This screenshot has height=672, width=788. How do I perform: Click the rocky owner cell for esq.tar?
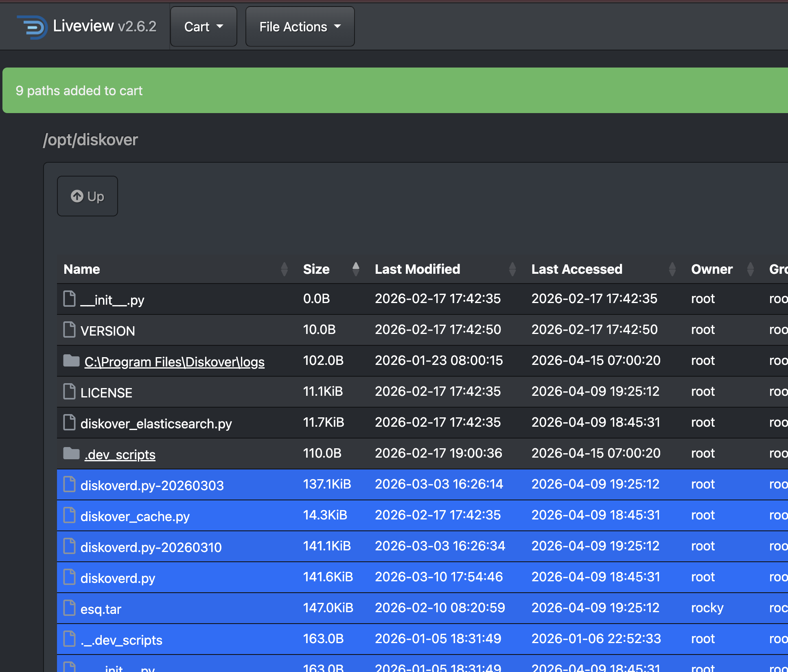pos(707,608)
